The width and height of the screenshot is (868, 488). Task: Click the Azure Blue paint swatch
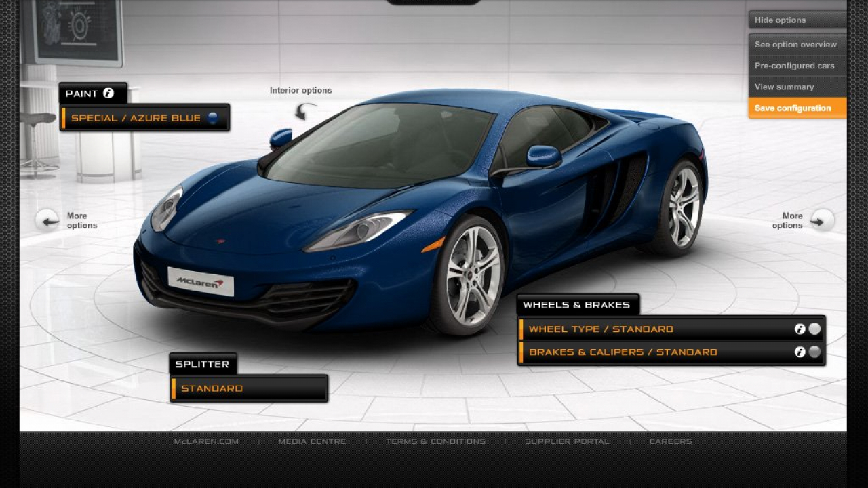[x=213, y=117]
